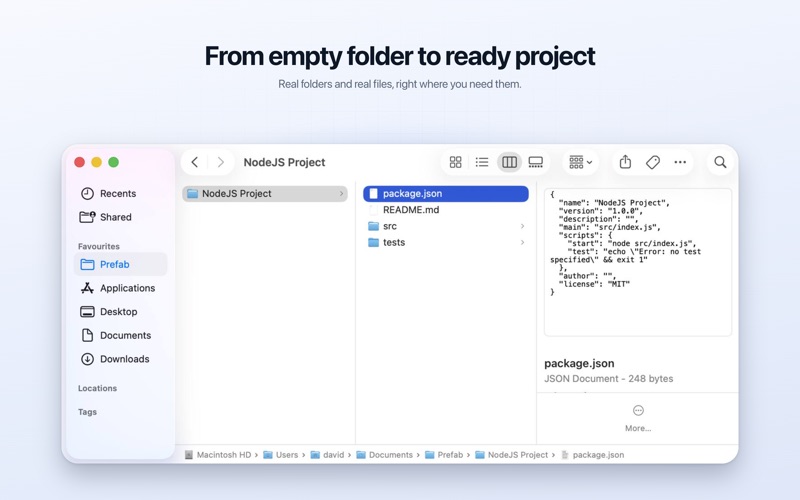Switch to icon grid view
This screenshot has width=800, height=500.
[456, 162]
